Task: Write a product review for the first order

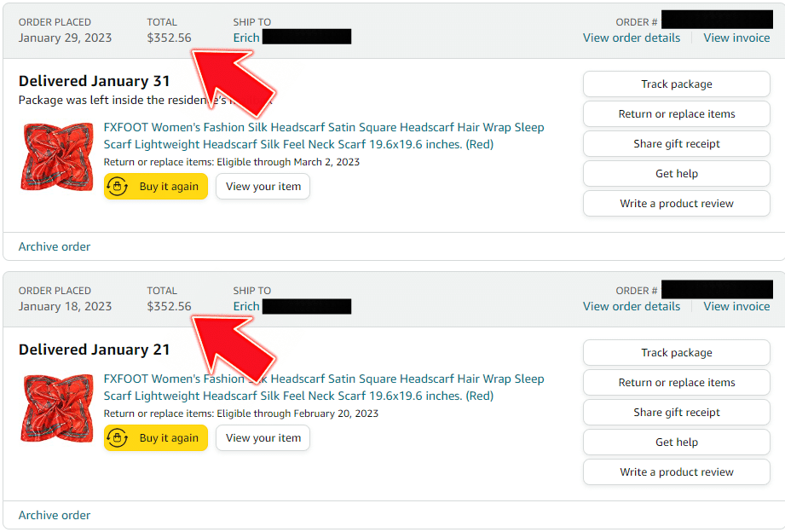Action: (677, 204)
